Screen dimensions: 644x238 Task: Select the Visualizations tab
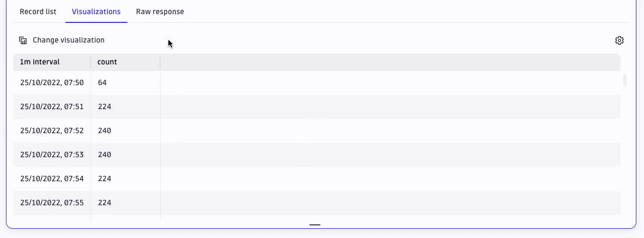click(x=96, y=11)
